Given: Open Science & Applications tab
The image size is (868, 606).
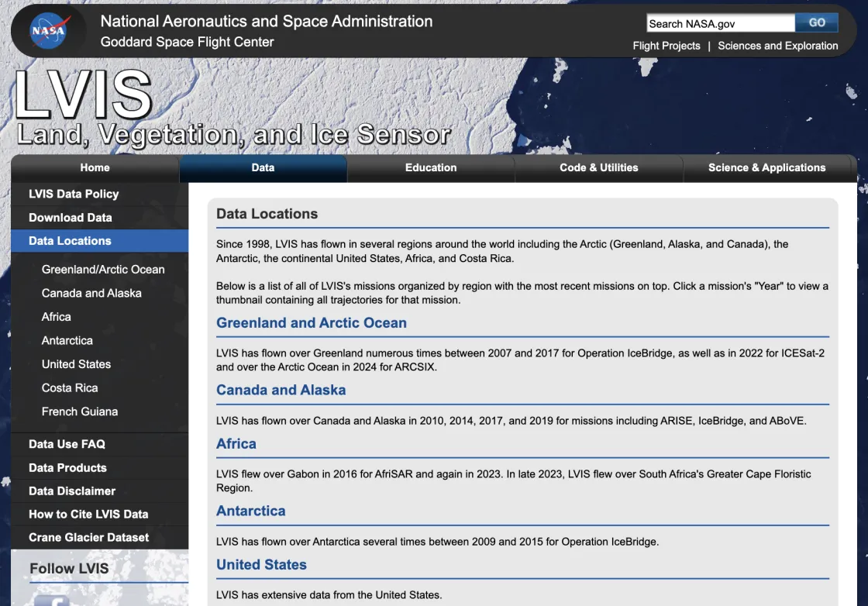Looking at the screenshot, I should (x=766, y=167).
